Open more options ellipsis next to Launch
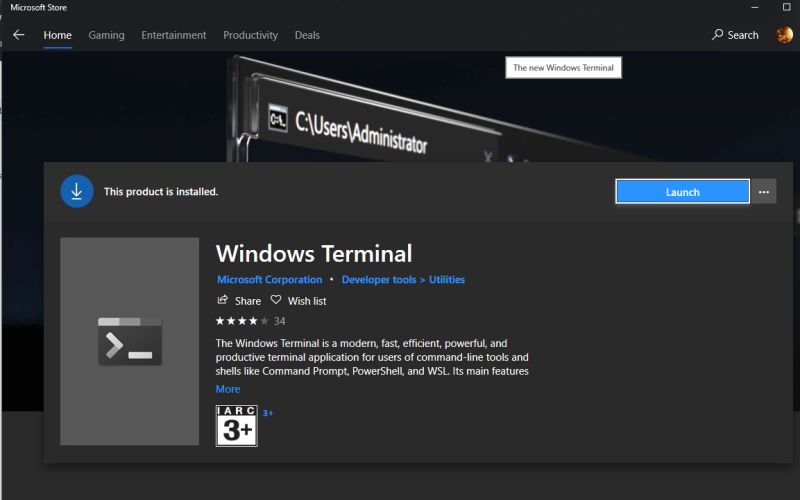Screen dimensions: 800x500 [764, 192]
